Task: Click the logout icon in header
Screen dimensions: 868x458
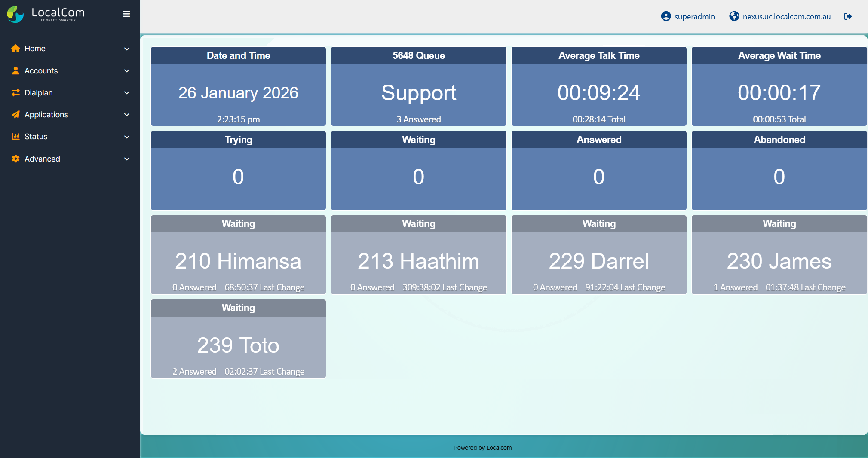Action: (847, 17)
